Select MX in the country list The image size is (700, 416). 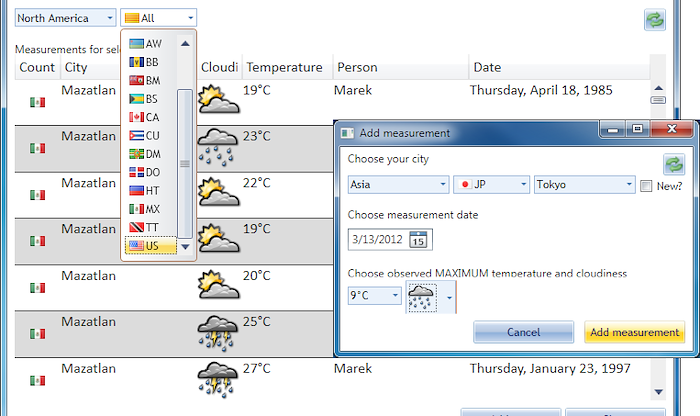pyautogui.click(x=150, y=209)
